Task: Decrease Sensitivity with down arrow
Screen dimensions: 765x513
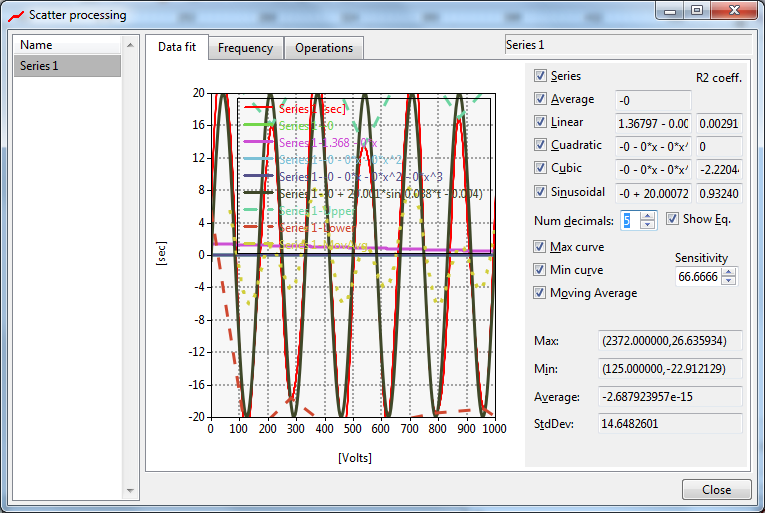Action: click(728, 280)
